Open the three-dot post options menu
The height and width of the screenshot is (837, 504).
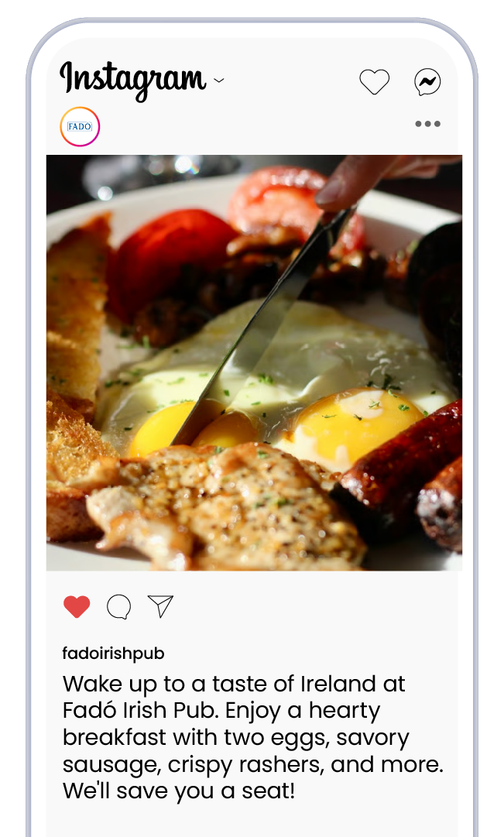427,124
